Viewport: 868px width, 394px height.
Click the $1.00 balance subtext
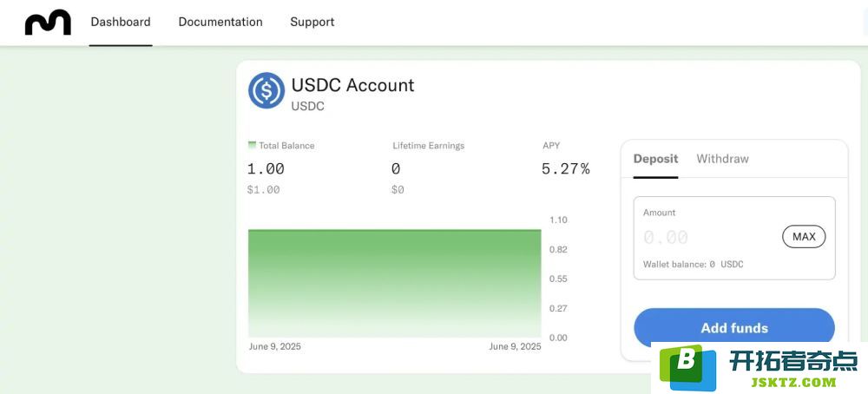tap(264, 190)
